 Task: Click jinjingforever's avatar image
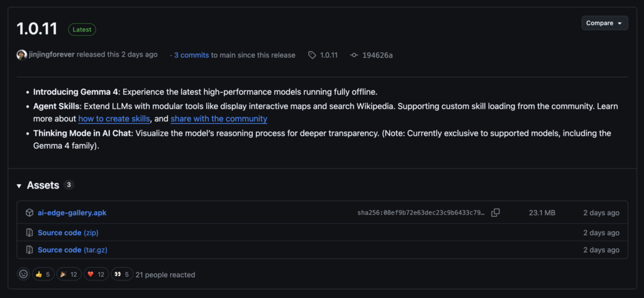click(x=22, y=55)
